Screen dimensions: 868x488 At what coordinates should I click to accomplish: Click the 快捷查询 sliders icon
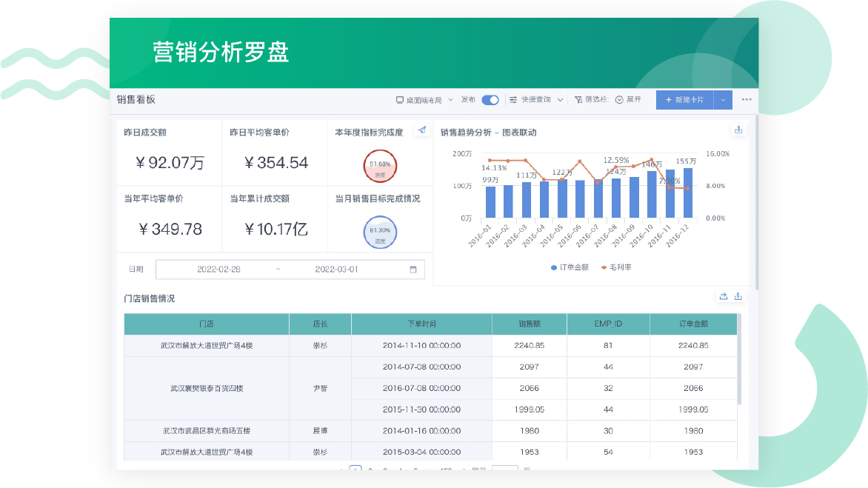(513, 100)
